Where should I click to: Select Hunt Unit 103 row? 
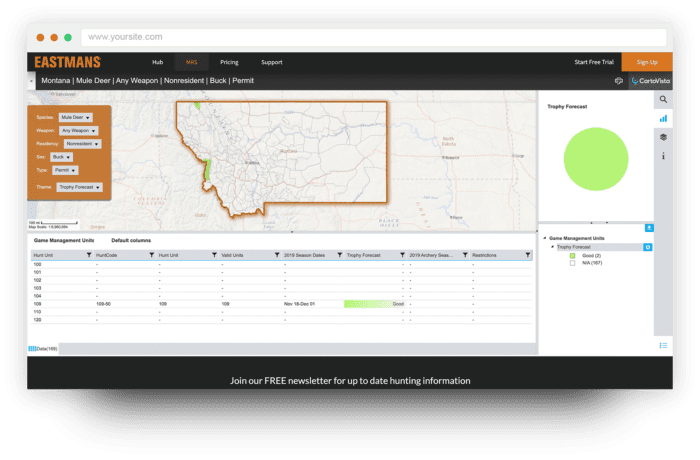[x=282, y=288]
